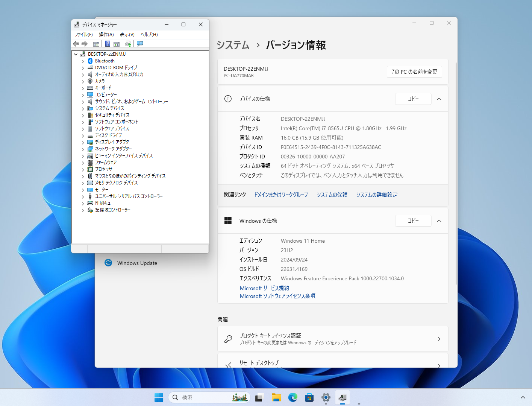Select Windows Update in Settings sidebar
This screenshot has height=406, width=532.
137,263
